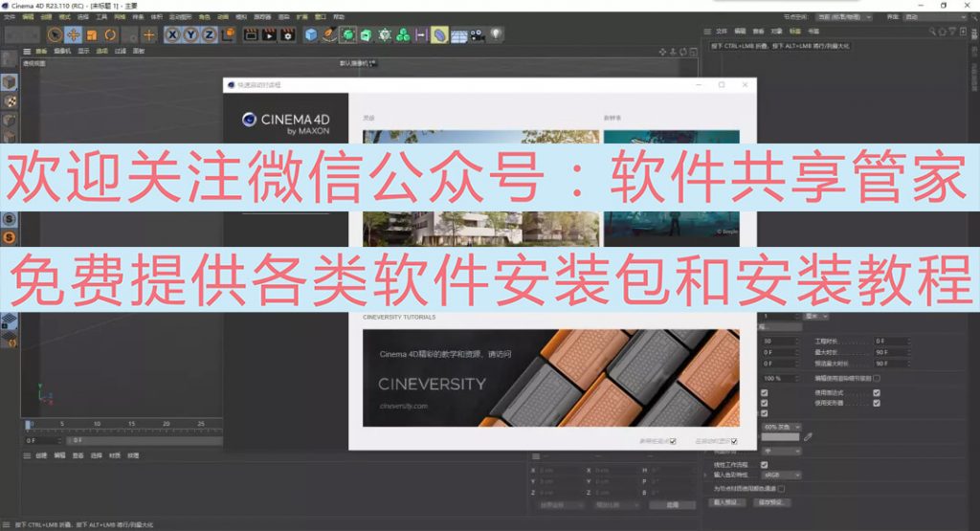Viewport: 980px width, 531px height.
Task: Add a Cube primitive object
Action: tap(311, 35)
